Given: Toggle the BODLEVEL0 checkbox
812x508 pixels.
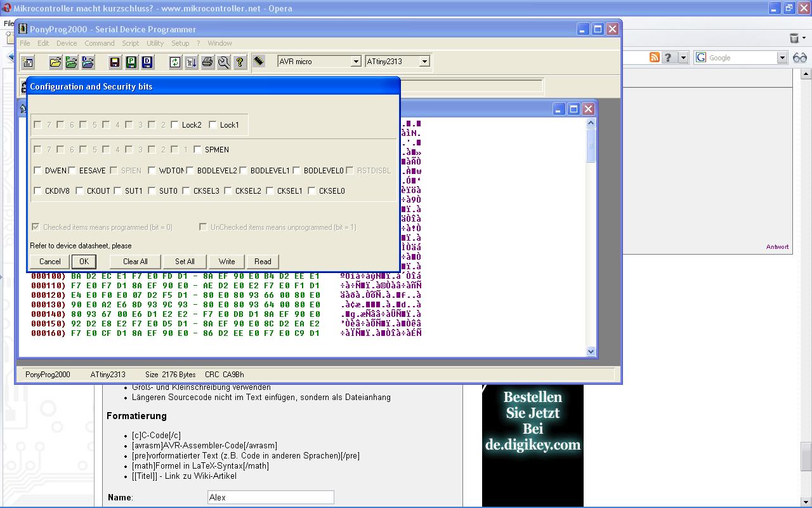Looking at the screenshot, I should 296,171.
